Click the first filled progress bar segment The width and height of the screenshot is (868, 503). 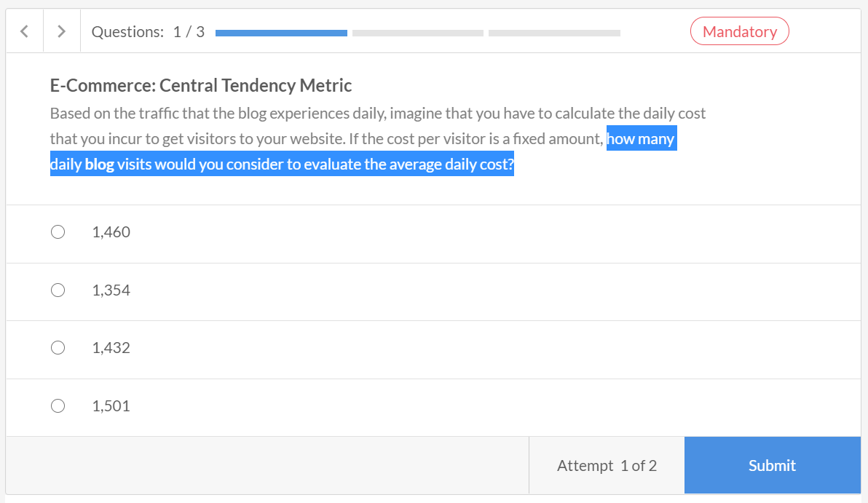[x=281, y=33]
